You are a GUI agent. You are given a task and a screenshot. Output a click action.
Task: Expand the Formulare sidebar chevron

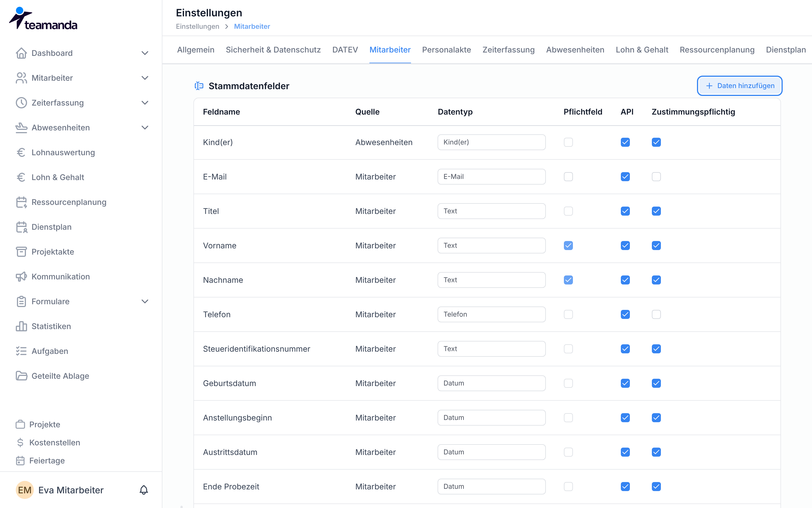145,301
